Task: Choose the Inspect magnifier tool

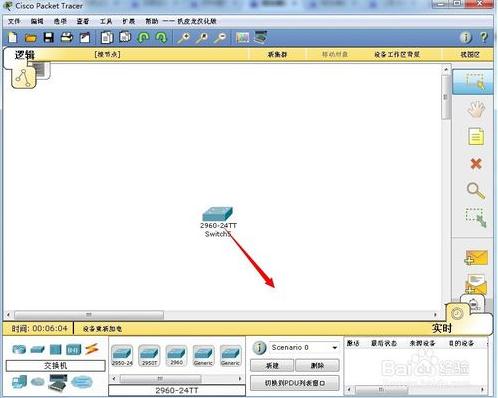Action: click(x=476, y=191)
